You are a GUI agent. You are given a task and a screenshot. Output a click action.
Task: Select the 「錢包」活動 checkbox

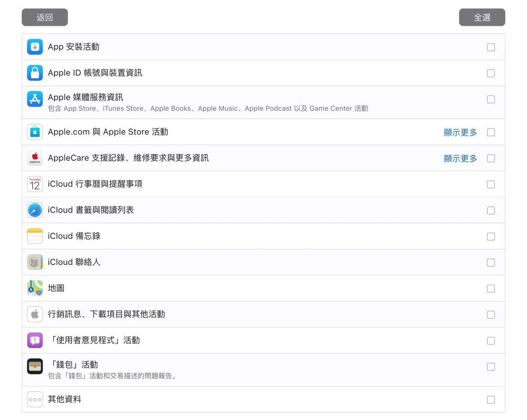point(491,367)
